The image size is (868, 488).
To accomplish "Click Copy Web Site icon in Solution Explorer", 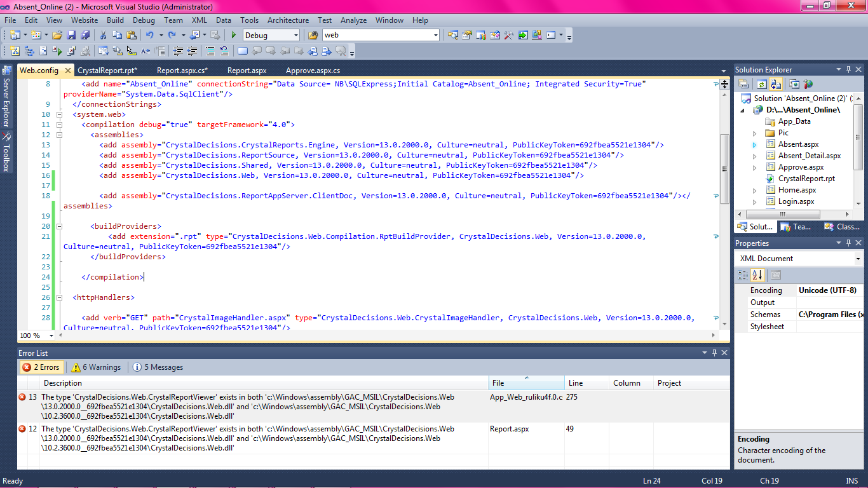I will point(794,84).
